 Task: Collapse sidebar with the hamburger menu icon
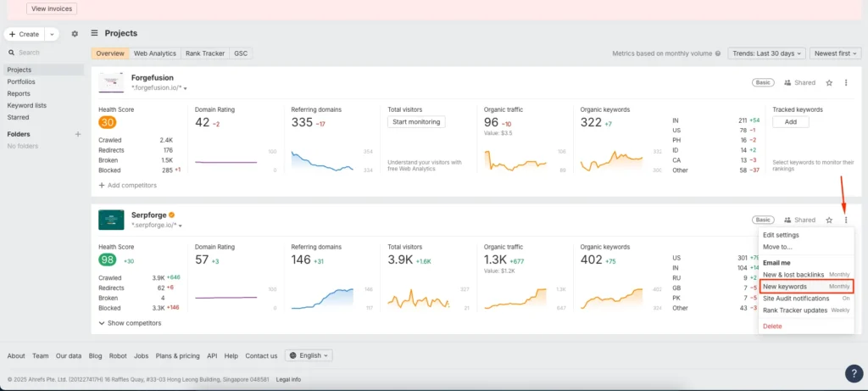pyautogui.click(x=94, y=33)
